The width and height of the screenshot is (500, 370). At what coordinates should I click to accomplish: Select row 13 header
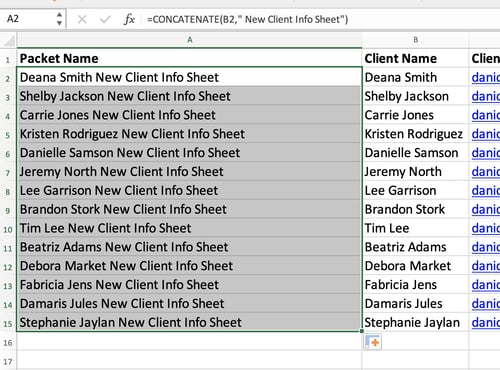point(8,285)
